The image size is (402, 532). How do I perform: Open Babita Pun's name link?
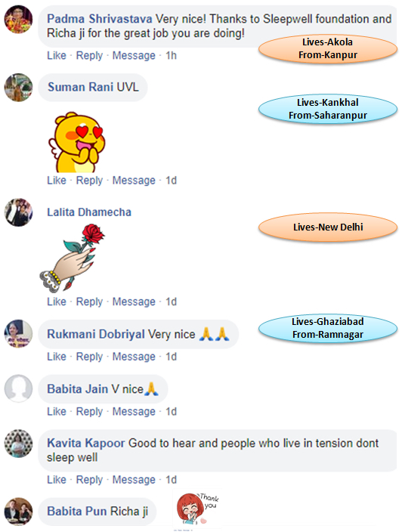coord(76,512)
